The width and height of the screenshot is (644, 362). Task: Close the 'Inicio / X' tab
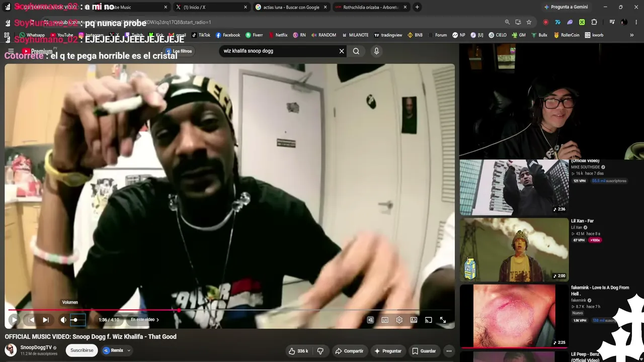pos(246,7)
